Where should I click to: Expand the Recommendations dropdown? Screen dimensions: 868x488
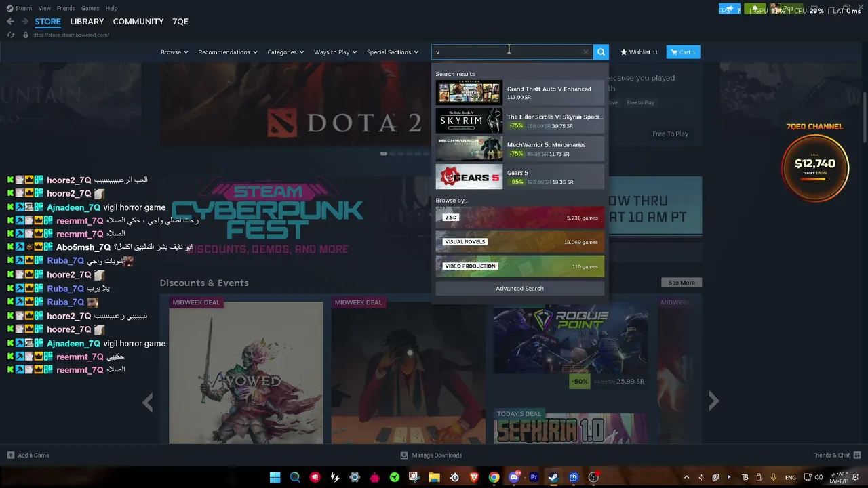(x=228, y=52)
